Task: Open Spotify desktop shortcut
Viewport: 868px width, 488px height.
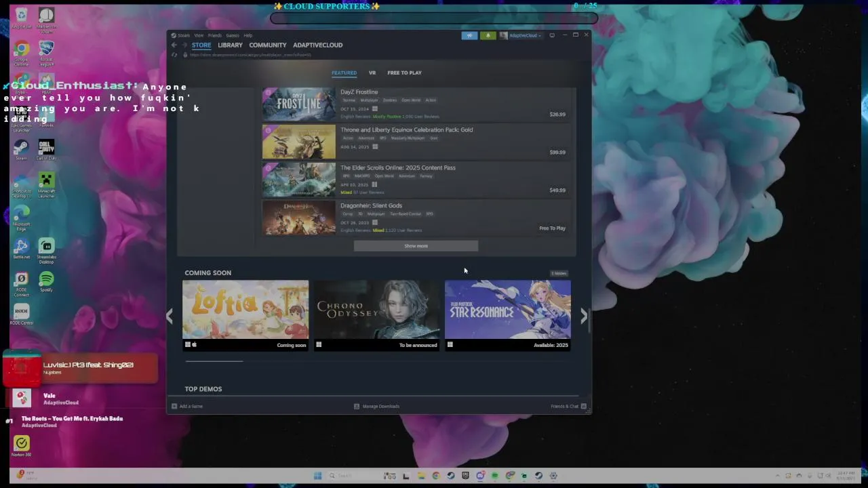Action: 46,282
